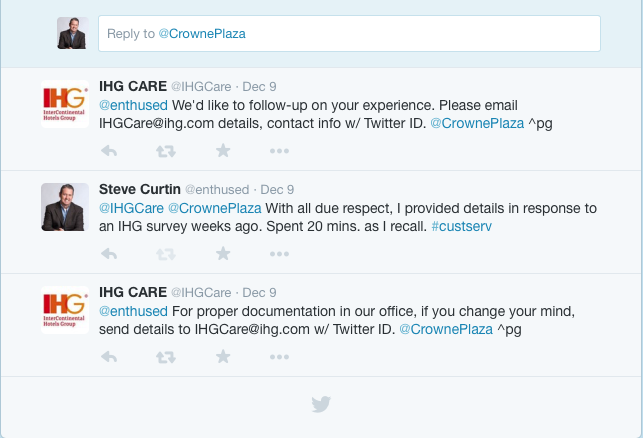Open more options on last IHG CARE tweet

point(279,356)
